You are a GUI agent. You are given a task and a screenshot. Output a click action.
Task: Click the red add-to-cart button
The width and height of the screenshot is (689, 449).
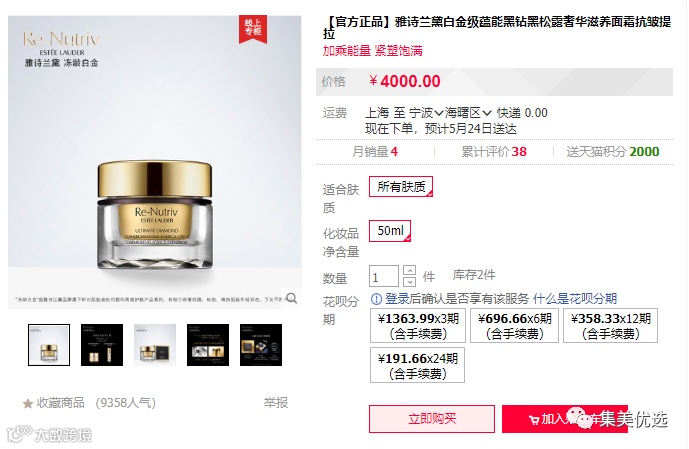565,419
